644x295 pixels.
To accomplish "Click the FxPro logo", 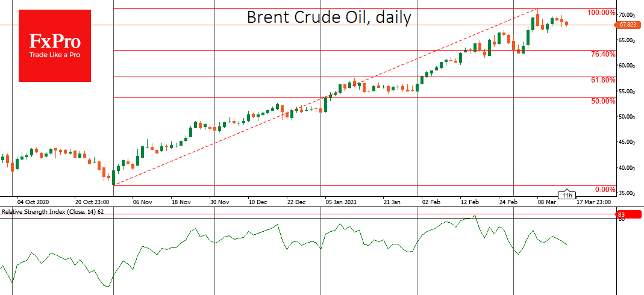I will [55, 41].
